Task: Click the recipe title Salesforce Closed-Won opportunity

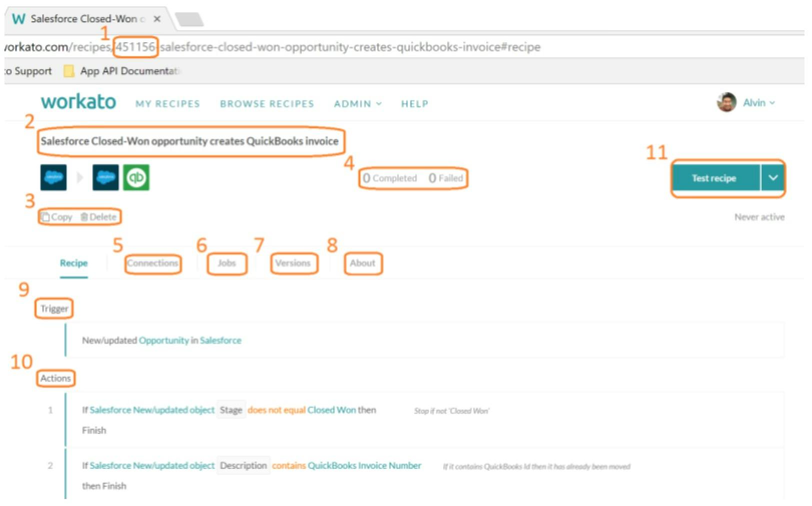Action: point(189,141)
